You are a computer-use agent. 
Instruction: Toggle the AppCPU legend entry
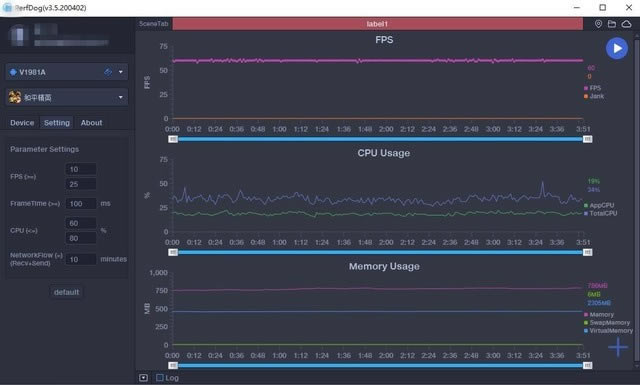(599, 205)
